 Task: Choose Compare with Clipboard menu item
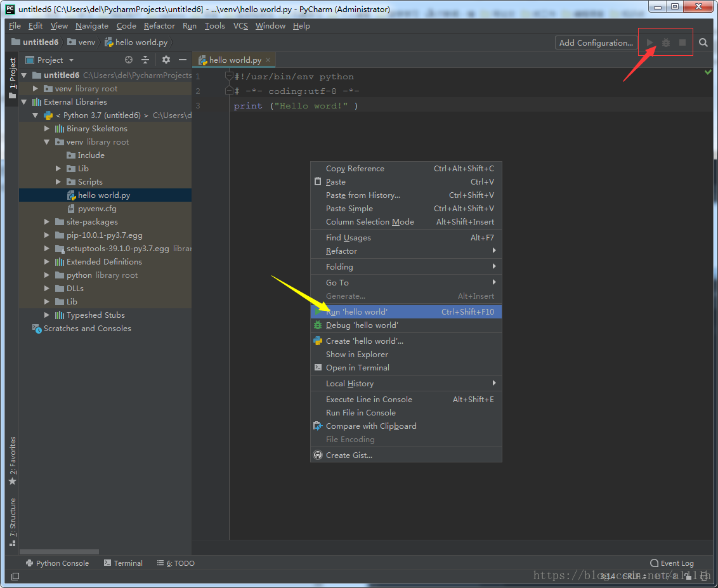(x=406, y=426)
